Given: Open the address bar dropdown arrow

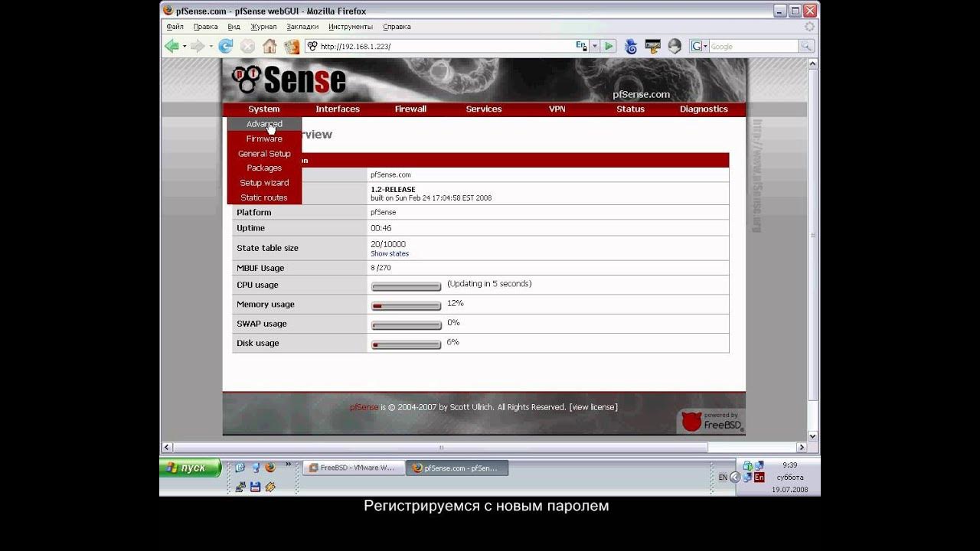Looking at the screenshot, I should 595,47.
